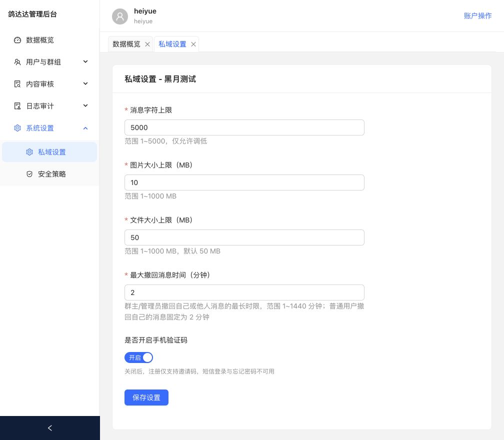Open the 内容审核 sidebar menu
504x440 pixels.
click(50, 84)
